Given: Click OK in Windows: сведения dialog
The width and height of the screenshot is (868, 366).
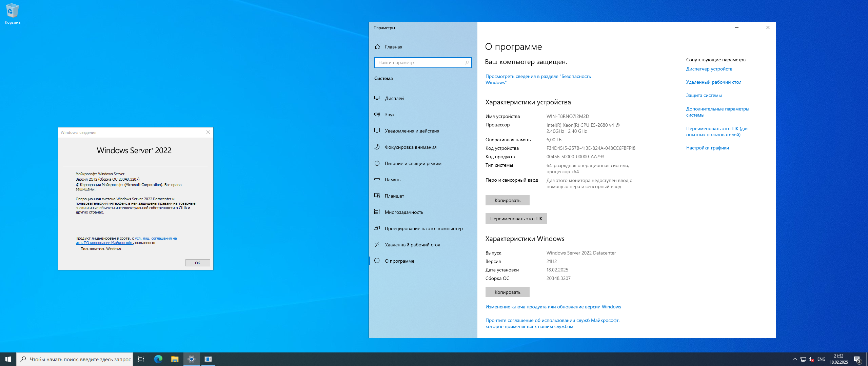Looking at the screenshot, I should point(198,263).
